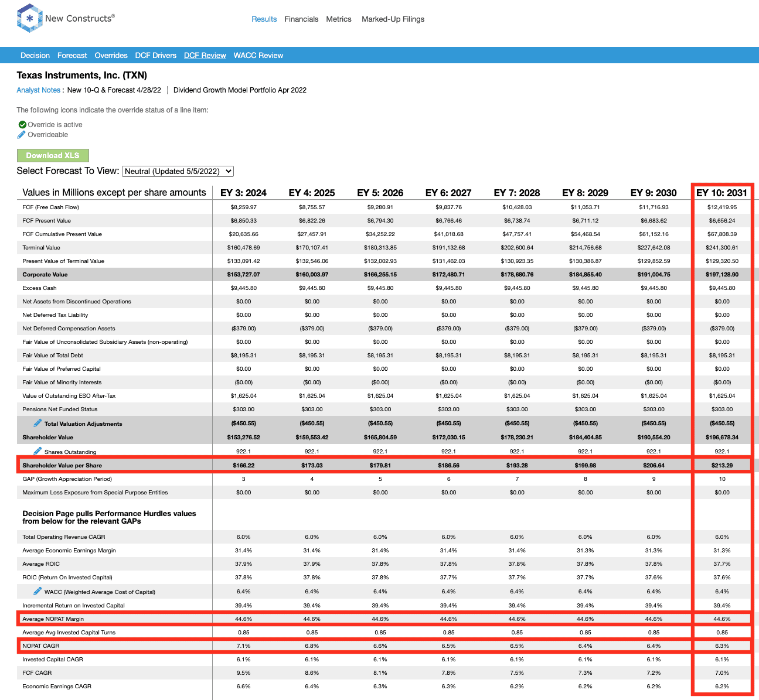Click the Overrideable pencil icon in legend
Image resolution: width=759 pixels, height=700 pixels.
(22, 135)
